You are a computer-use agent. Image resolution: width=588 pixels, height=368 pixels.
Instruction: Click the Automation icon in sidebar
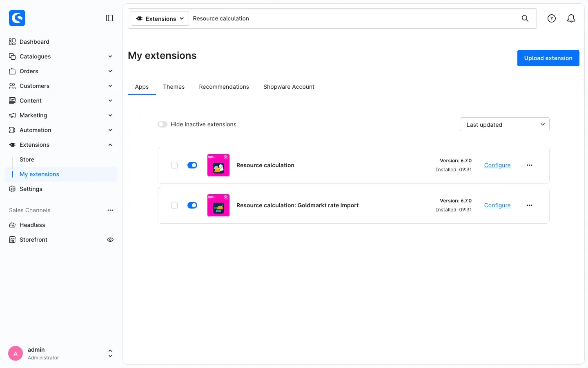12,130
